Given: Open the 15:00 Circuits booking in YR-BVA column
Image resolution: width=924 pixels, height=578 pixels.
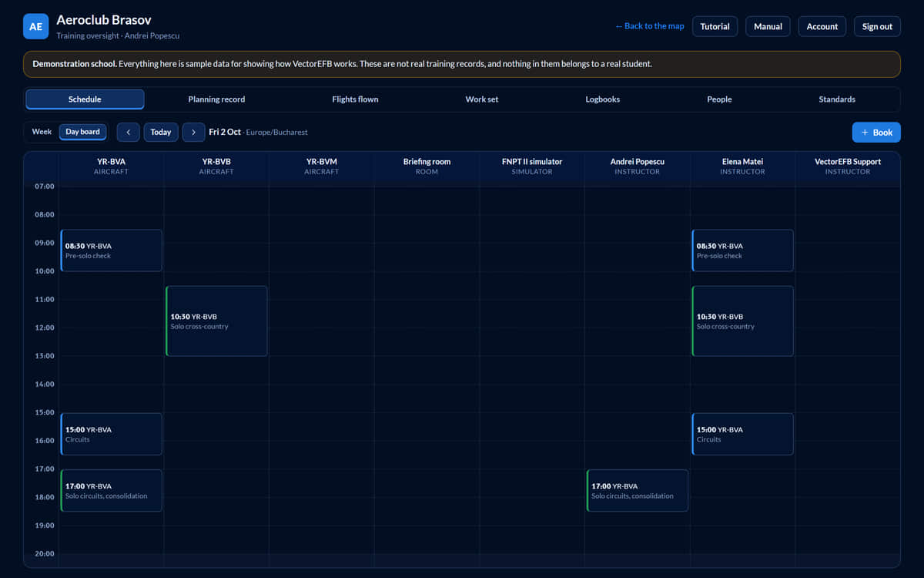Looking at the screenshot, I should click(x=112, y=434).
